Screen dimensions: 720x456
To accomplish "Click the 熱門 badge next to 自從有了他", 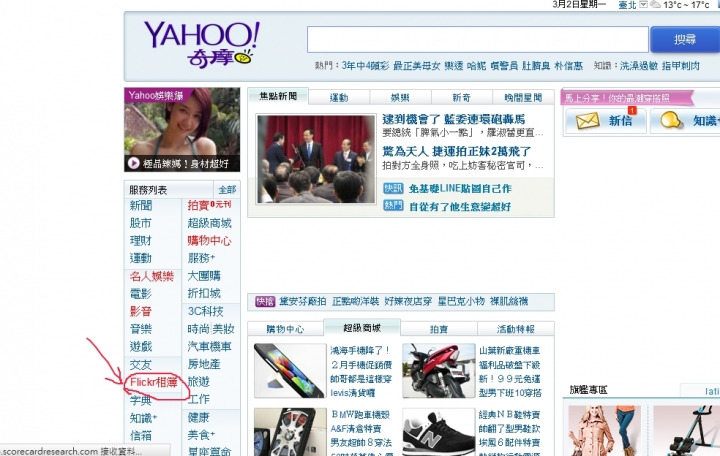I will coord(393,206).
